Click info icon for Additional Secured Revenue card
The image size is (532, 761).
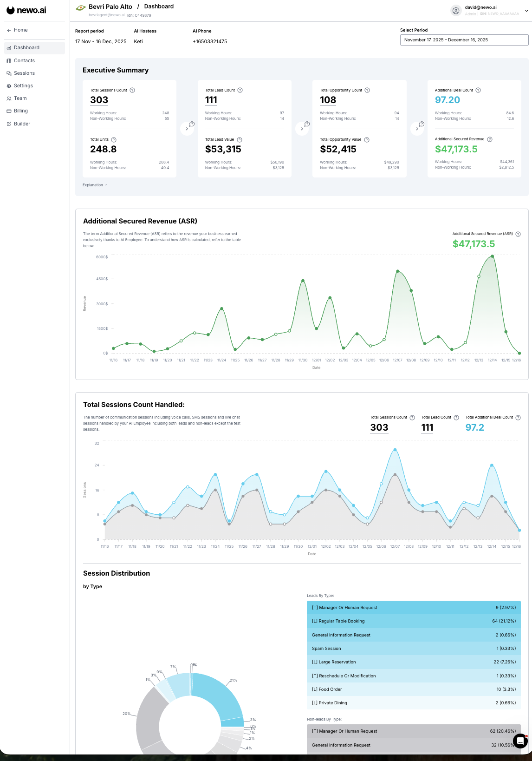tap(490, 139)
